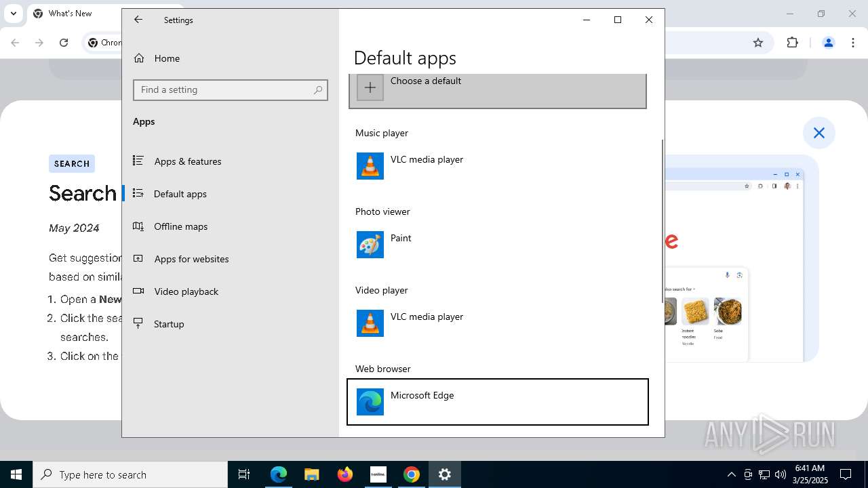
Task: Click the Photo viewer section label
Action: coord(382,211)
